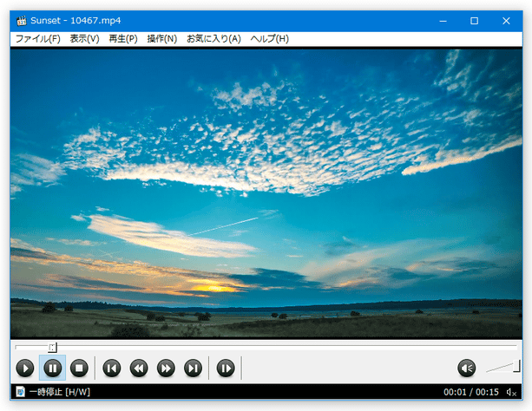Open the ファイル(F) menu
The image size is (532, 411).
(x=37, y=39)
